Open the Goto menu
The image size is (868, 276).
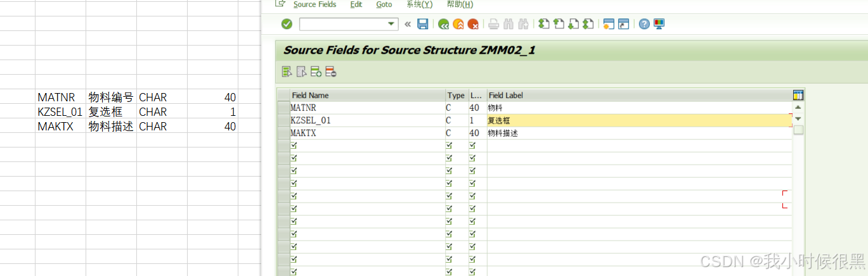384,4
